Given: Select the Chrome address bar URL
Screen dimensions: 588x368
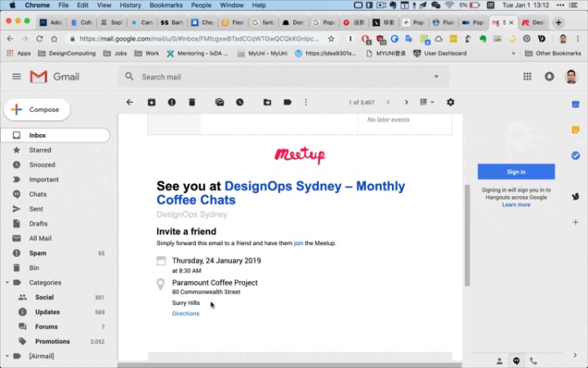Looking at the screenshot, I should [198, 38].
